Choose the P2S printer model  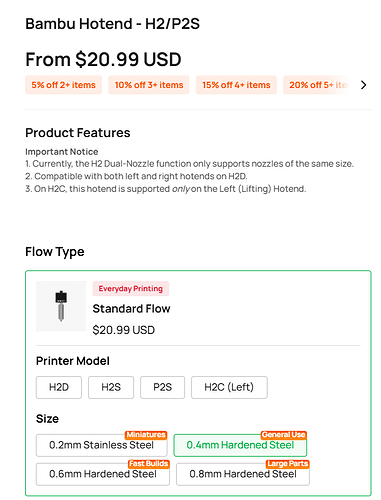click(x=162, y=387)
